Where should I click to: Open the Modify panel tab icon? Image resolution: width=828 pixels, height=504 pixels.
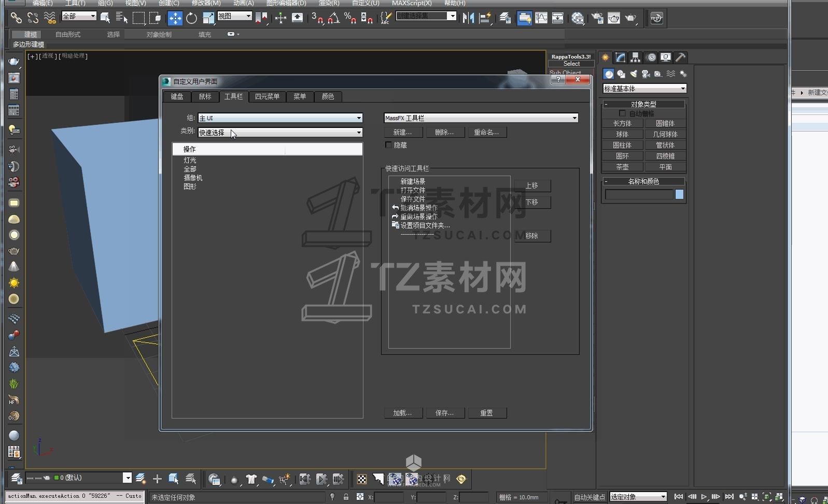[620, 57]
